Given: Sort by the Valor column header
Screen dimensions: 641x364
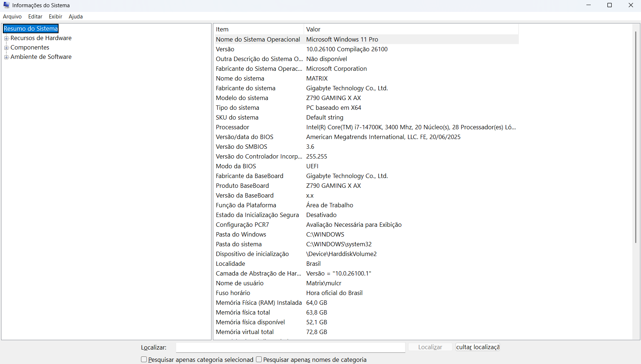Looking at the screenshot, I should point(411,29).
